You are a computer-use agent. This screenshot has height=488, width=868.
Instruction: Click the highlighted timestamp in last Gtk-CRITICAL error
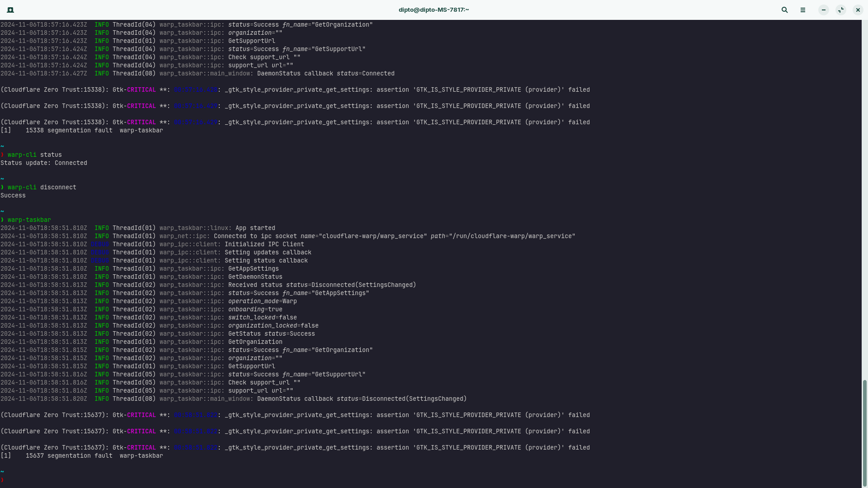click(196, 447)
